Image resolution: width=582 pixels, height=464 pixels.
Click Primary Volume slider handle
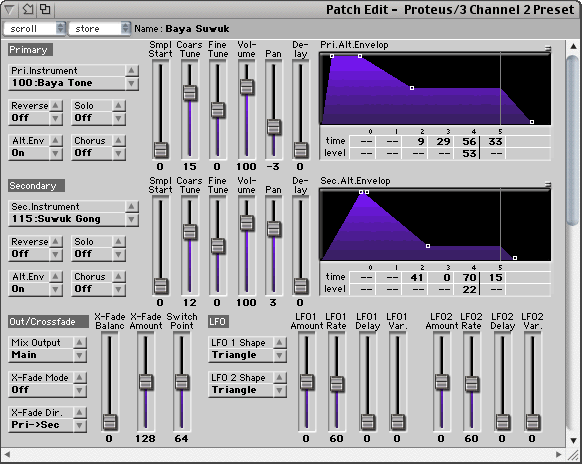pyautogui.click(x=246, y=87)
